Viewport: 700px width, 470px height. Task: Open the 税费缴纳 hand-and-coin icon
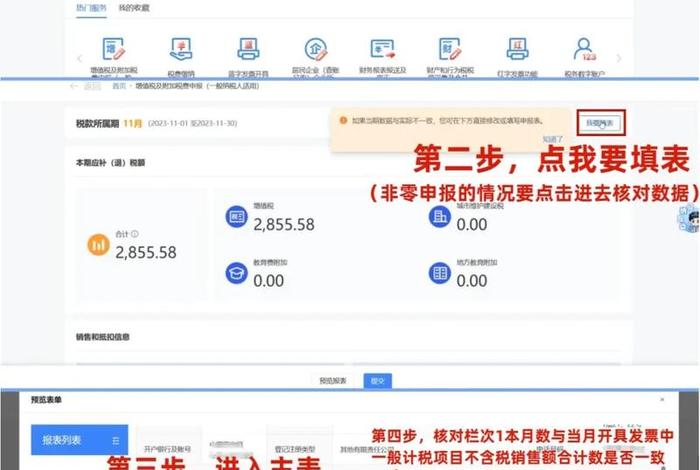pos(181,49)
